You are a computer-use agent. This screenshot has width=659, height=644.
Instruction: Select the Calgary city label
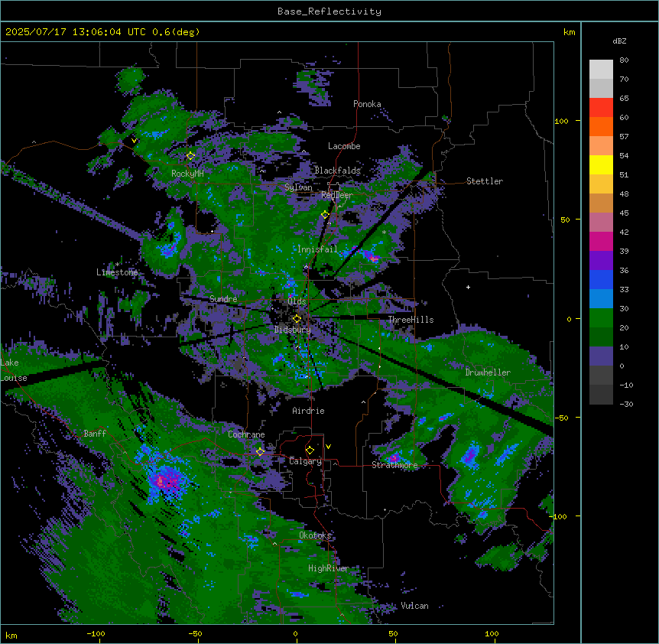click(305, 461)
